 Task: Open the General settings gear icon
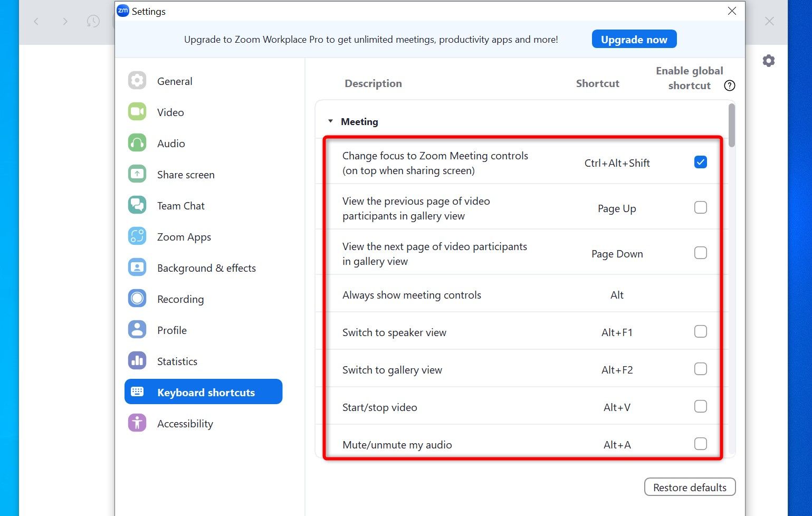137,81
